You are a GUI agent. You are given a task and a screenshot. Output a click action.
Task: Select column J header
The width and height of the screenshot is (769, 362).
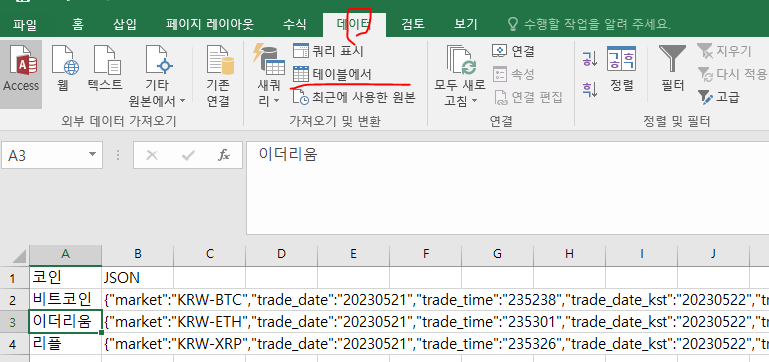[713, 254]
